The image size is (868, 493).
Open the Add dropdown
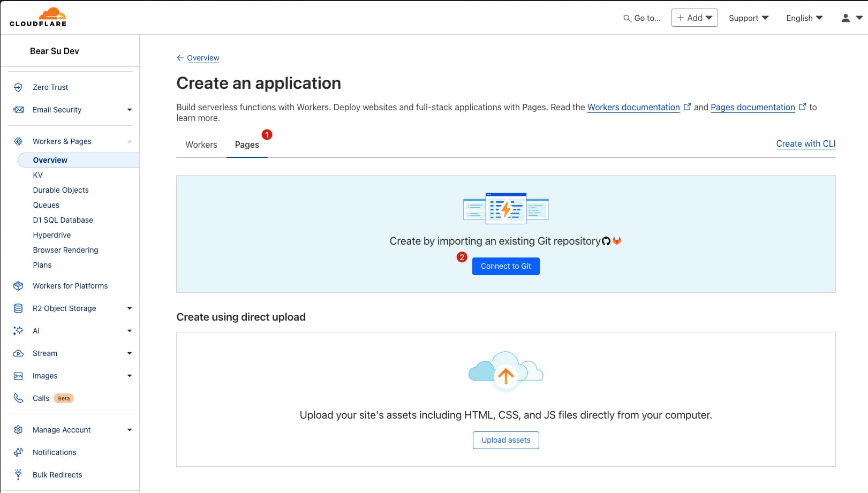point(695,18)
